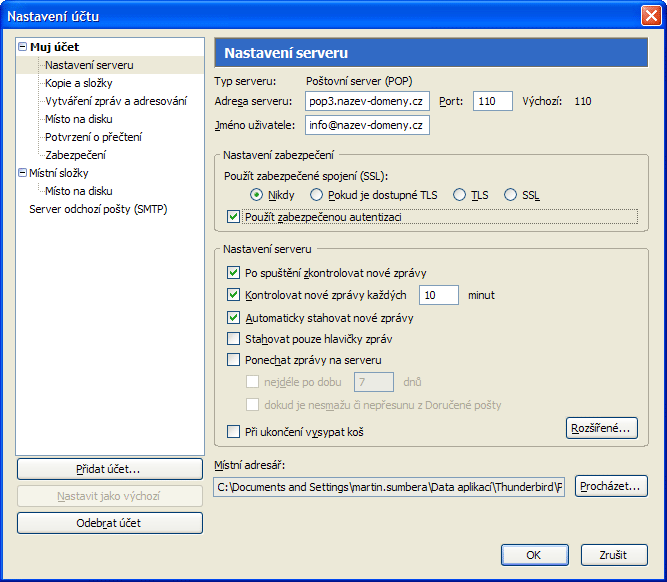
Task: Enable Stahovat pouze hlavičky zpráv
Action: coord(234,339)
